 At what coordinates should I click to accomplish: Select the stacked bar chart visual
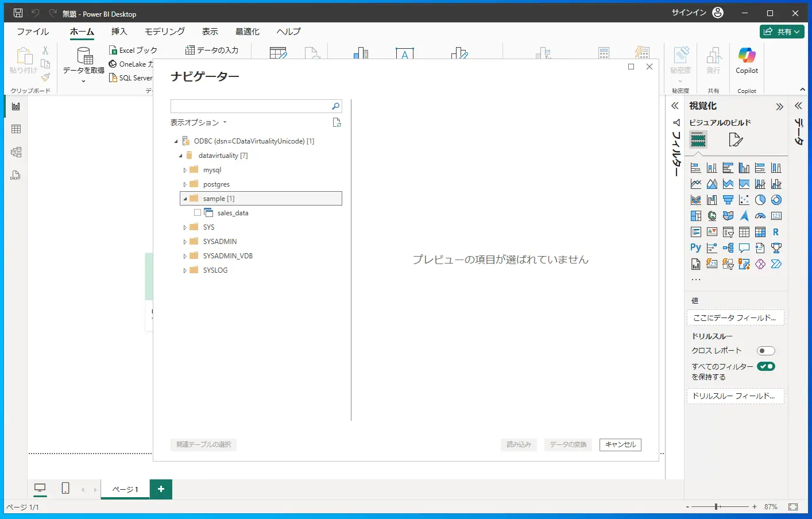click(695, 168)
